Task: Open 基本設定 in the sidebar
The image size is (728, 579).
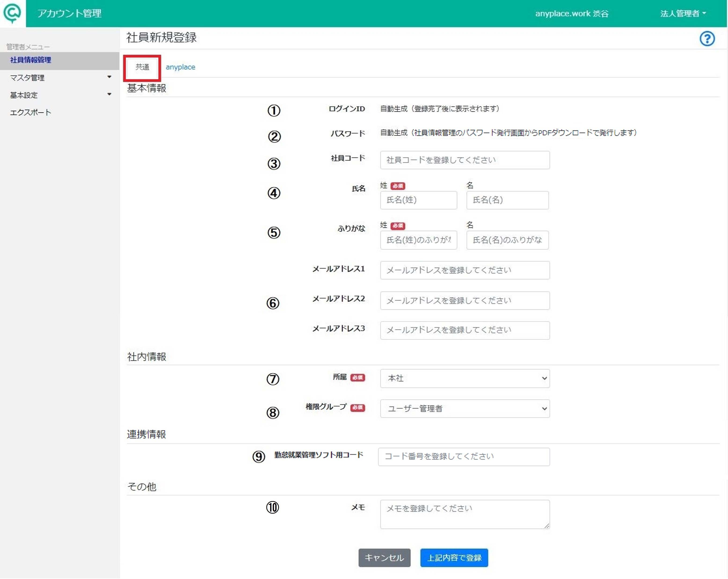Action: click(x=24, y=95)
